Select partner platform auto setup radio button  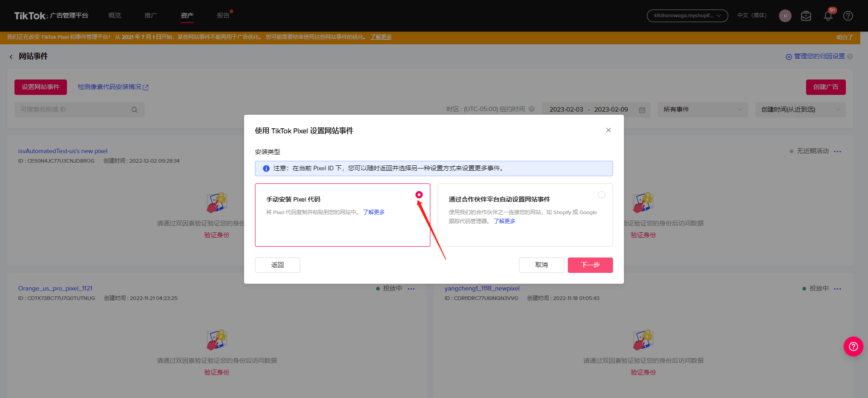[x=602, y=195]
